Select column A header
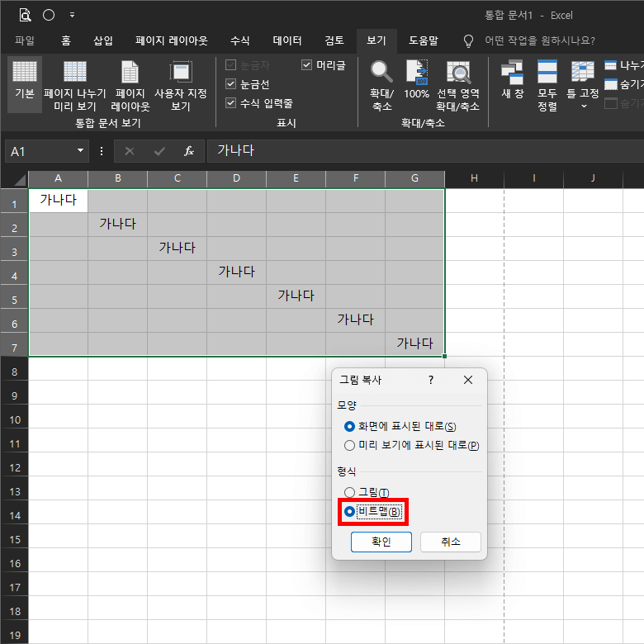644x644 pixels. 58,178
